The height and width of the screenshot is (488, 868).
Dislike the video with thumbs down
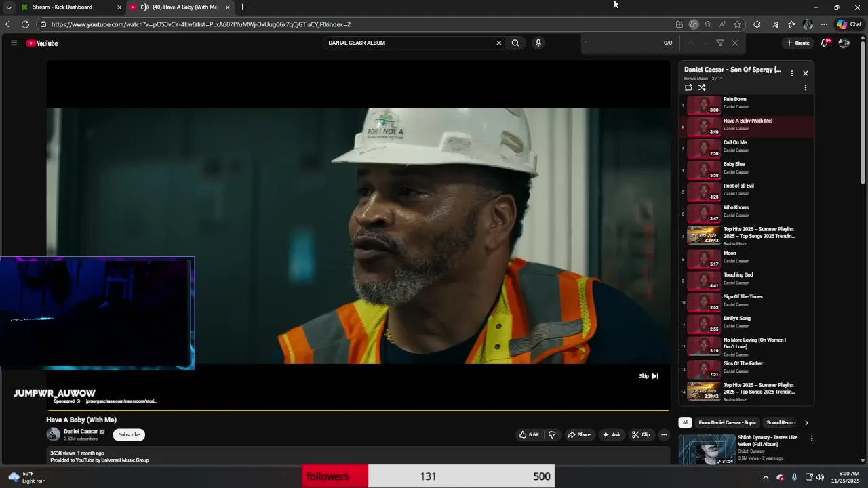[552, 434]
